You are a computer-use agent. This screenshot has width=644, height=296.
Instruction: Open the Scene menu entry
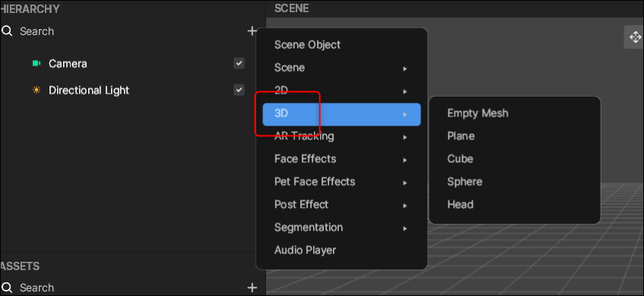(x=341, y=68)
